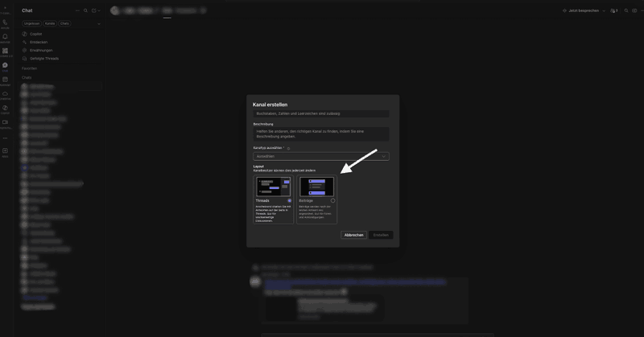The image size is (644, 337).
Task: Open the Copilot icon in left rail
Action: (5, 108)
